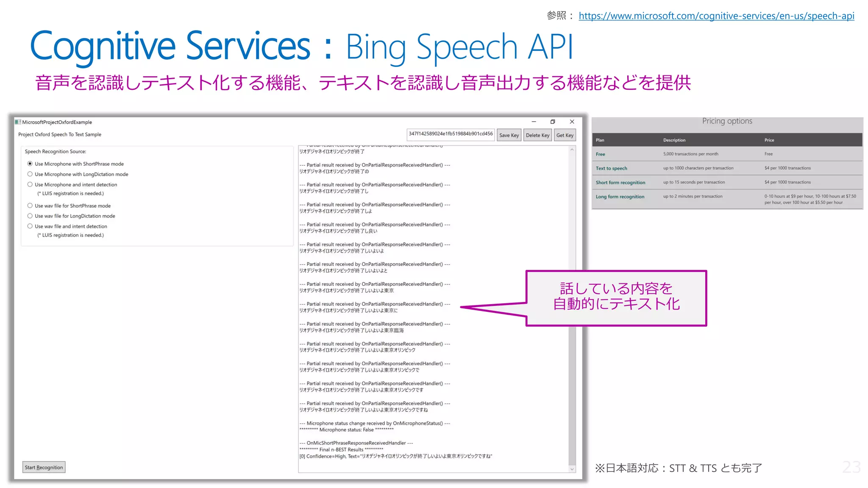This screenshot has height=488, width=868.
Task: Select Use Microphone and intent detection
Action: [72, 185]
